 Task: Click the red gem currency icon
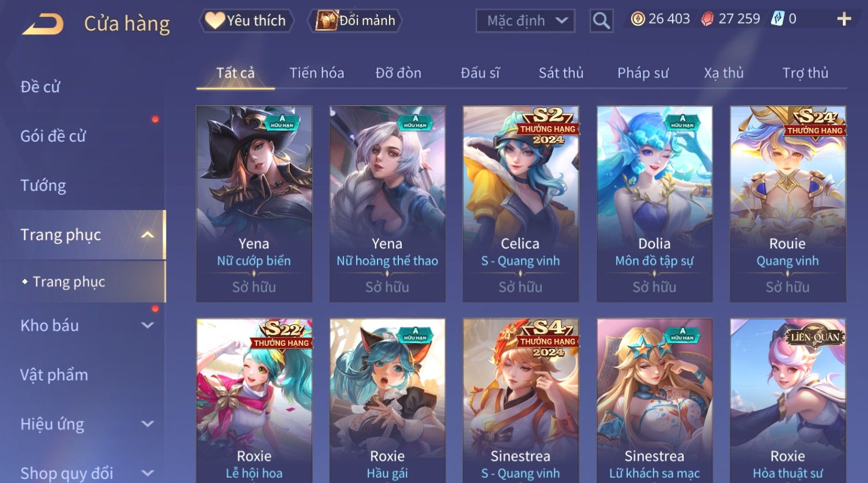[x=707, y=19]
